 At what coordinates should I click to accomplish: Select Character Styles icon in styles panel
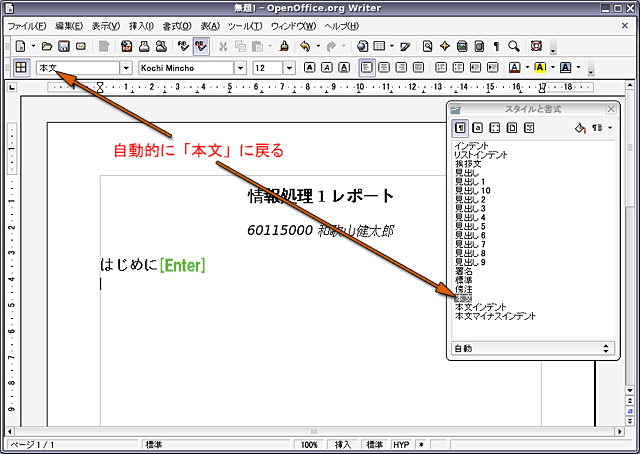tap(478, 128)
